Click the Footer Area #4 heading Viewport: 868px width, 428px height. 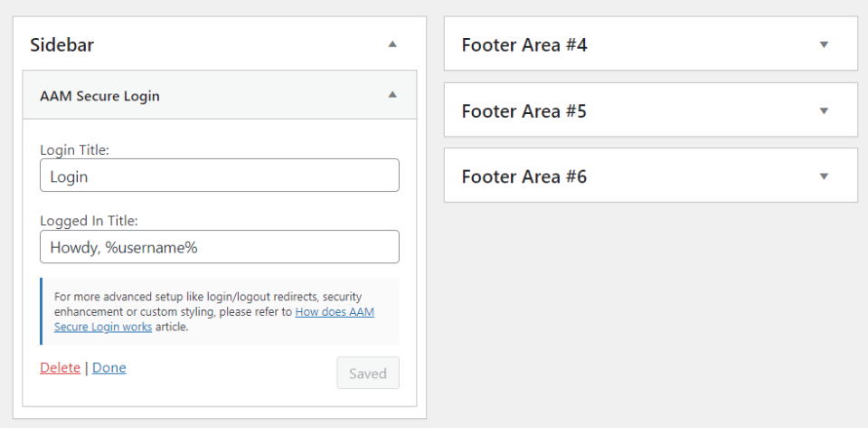click(524, 44)
